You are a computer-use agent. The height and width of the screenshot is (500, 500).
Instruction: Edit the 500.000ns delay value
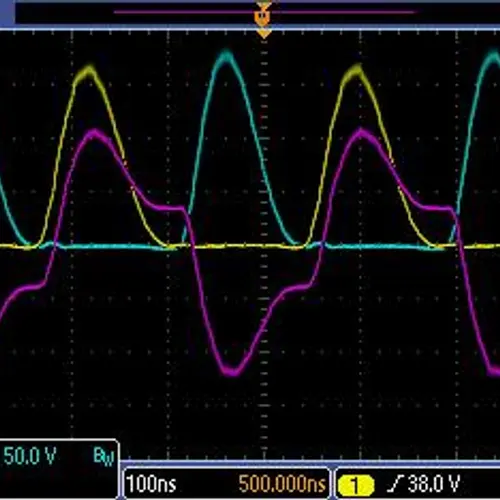tap(282, 484)
